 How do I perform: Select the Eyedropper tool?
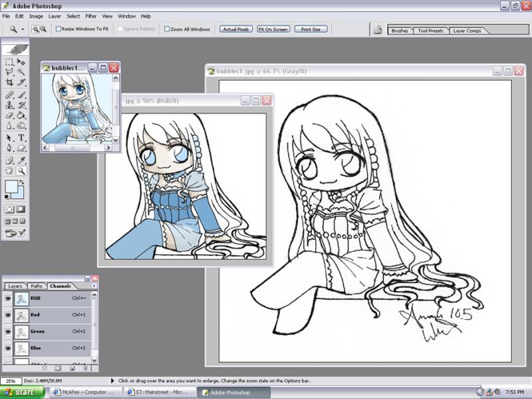tap(21, 160)
